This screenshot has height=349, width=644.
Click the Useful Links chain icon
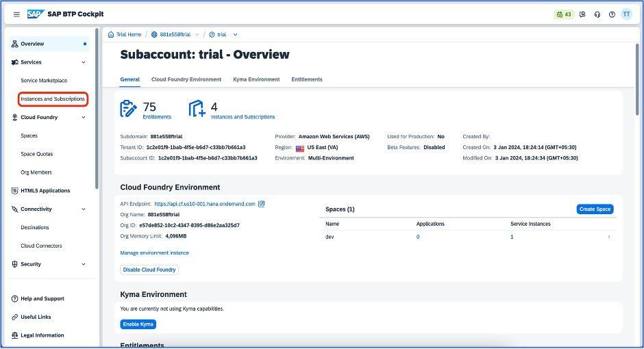pos(15,317)
